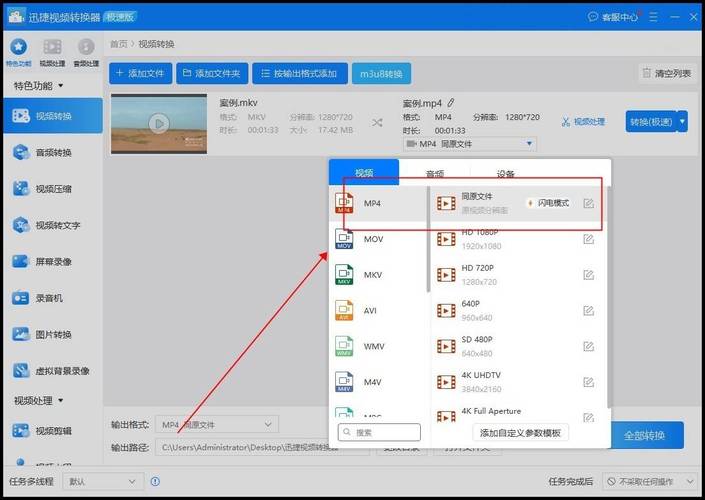This screenshot has width=705, height=500.
Task: Open 视频压缩 in the sidebar
Action: 53,189
